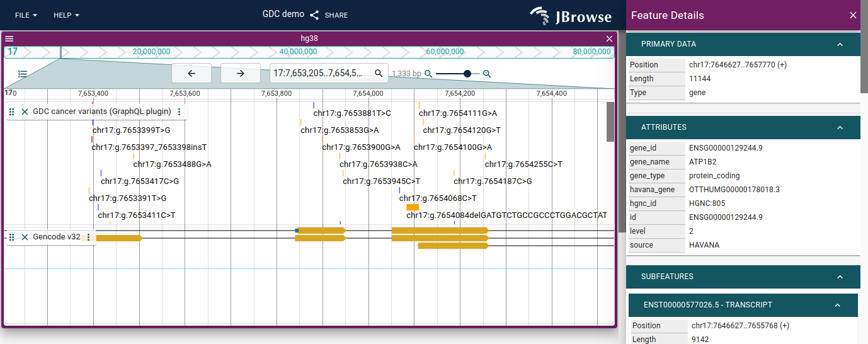The height and width of the screenshot is (344, 868).
Task: Click gene_name value ATP1B2
Action: (x=703, y=162)
